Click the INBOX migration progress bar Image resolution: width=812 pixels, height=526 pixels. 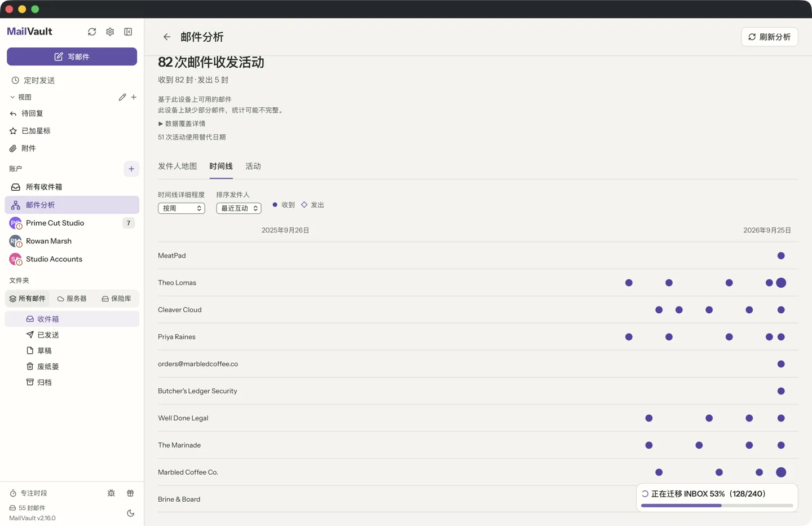coord(717,506)
